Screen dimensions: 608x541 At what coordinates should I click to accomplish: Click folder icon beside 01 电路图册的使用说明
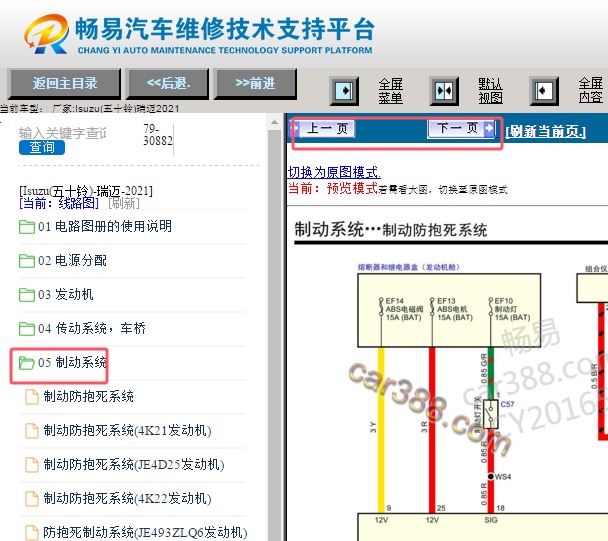[x=27, y=226]
